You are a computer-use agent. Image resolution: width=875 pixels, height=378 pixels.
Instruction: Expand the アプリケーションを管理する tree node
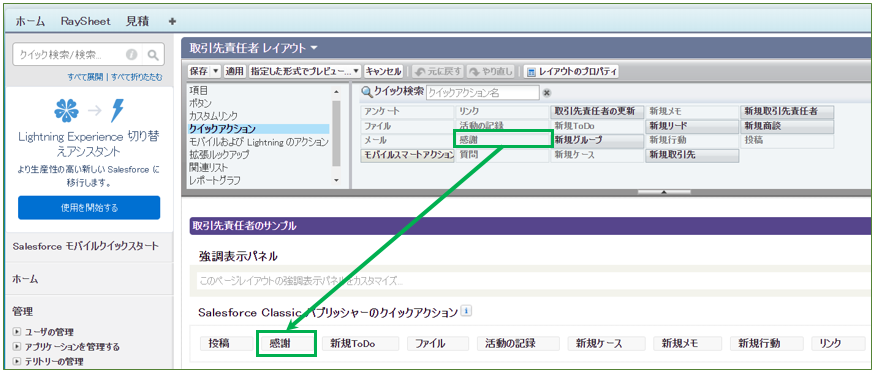(x=16, y=347)
